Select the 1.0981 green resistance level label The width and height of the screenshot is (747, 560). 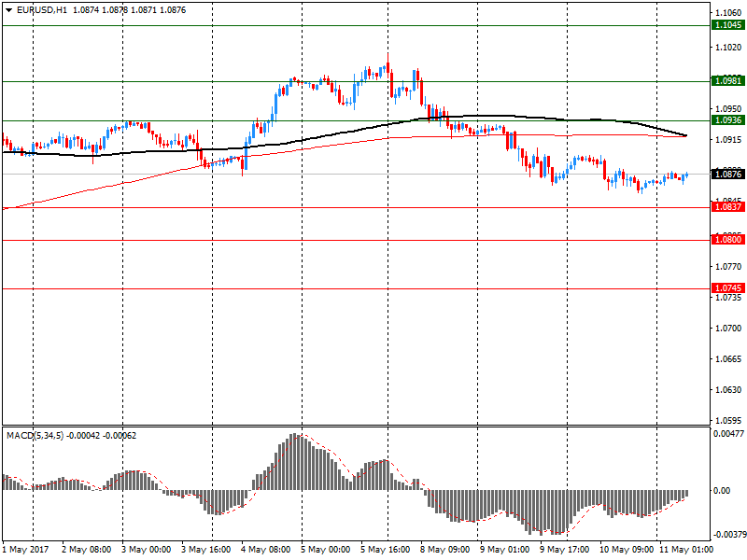tap(728, 81)
